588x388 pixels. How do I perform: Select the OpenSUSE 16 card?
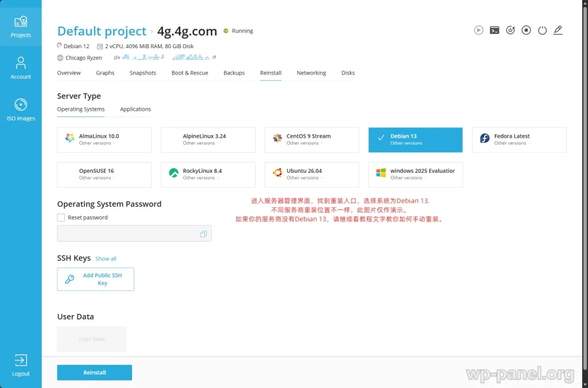click(105, 174)
